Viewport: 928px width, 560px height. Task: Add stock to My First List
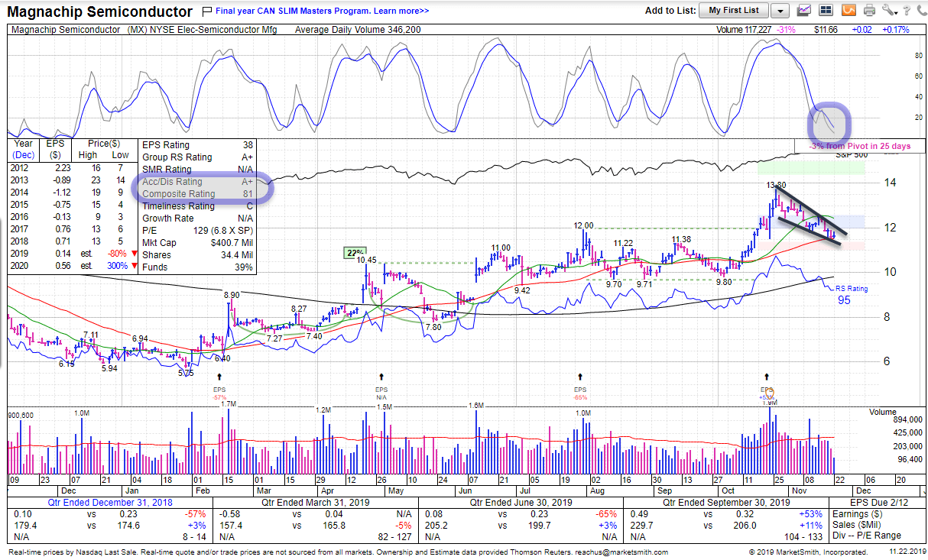point(734,11)
